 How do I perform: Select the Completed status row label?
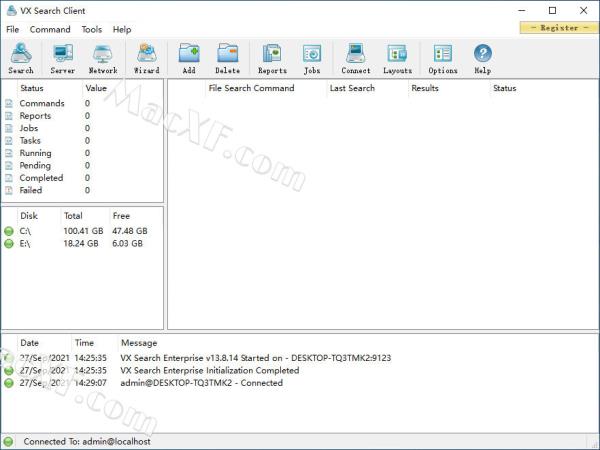pos(41,178)
